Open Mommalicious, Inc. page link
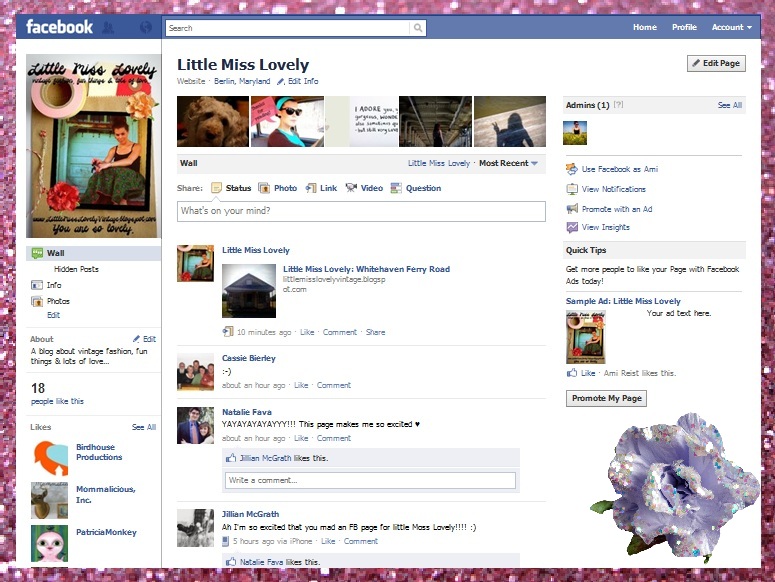 pos(105,494)
